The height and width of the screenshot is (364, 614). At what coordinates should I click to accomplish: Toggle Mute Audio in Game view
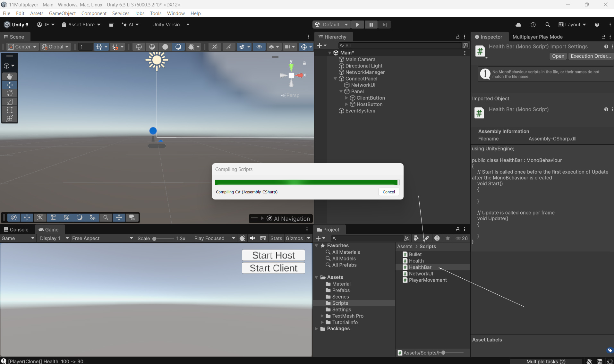(x=252, y=238)
